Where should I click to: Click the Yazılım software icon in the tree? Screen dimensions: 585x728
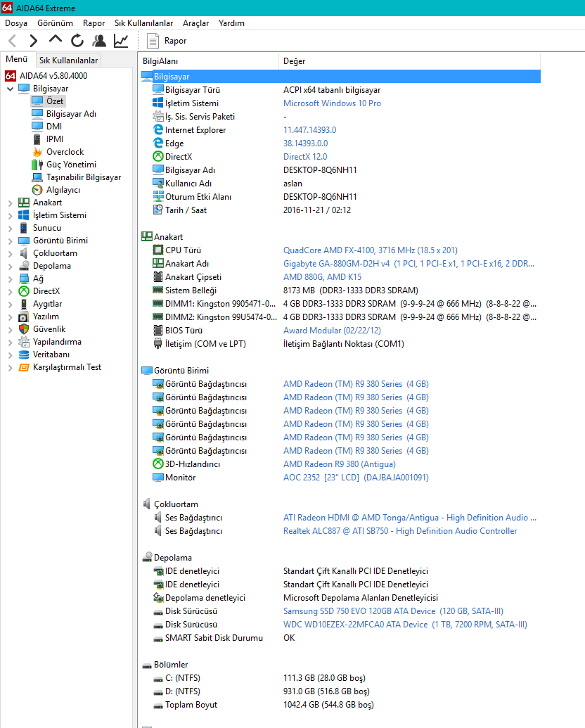coord(24,317)
